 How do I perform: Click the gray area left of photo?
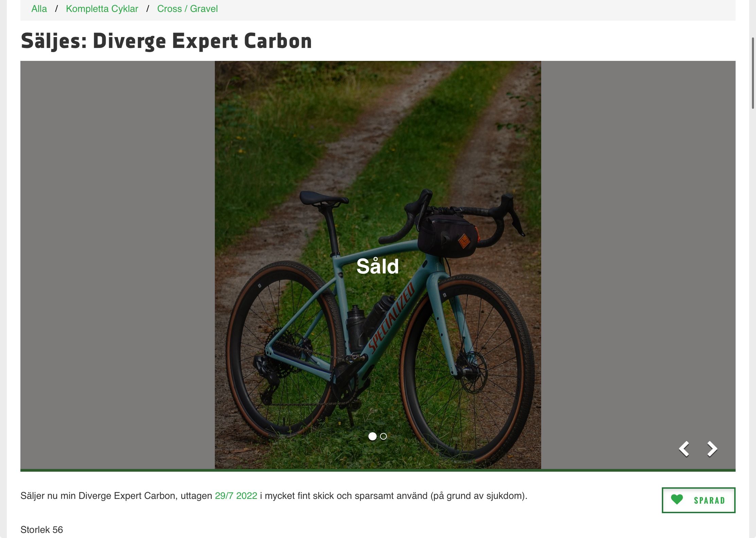click(x=117, y=265)
